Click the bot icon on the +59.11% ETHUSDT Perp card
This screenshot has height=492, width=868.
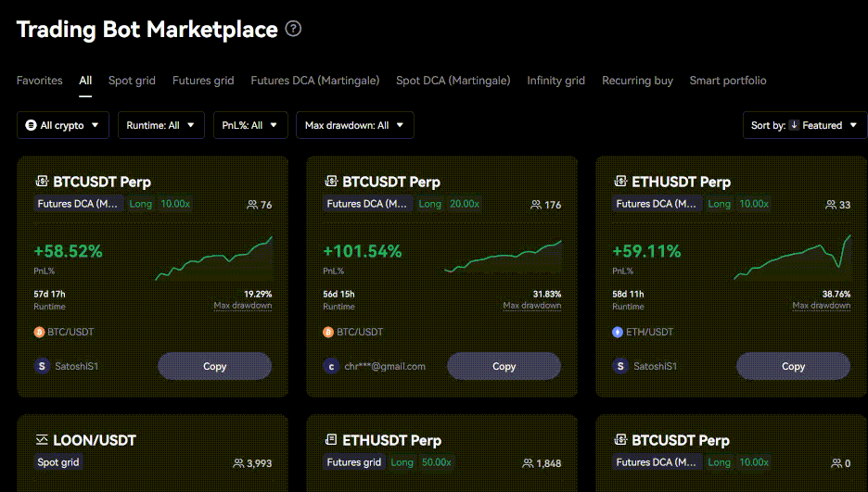[x=620, y=181]
